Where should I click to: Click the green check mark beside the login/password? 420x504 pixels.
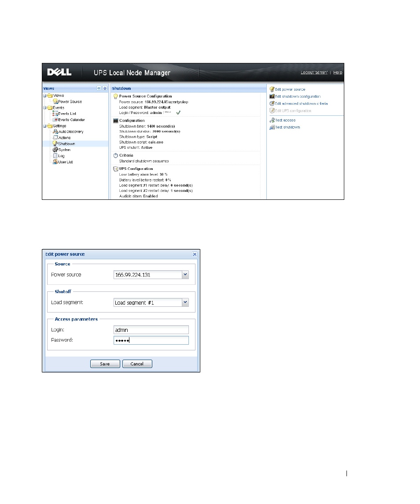(x=178, y=113)
